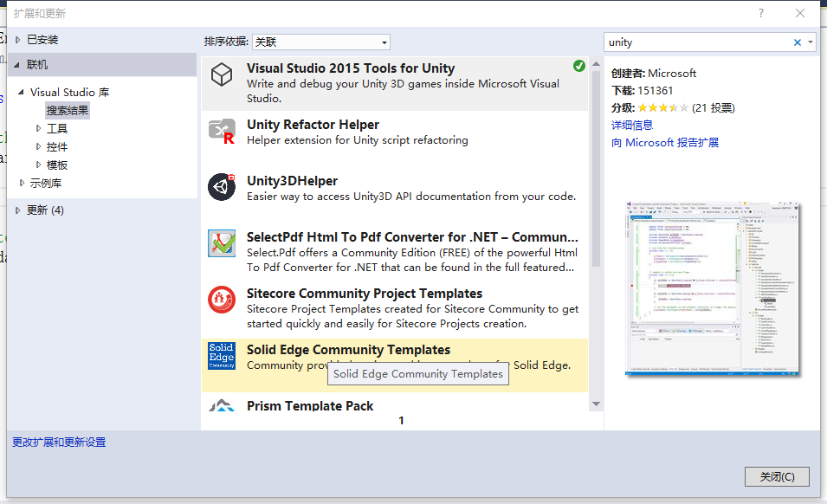Close the Extensions and Updates dialog with X
The image size is (827, 504).
[x=800, y=13]
